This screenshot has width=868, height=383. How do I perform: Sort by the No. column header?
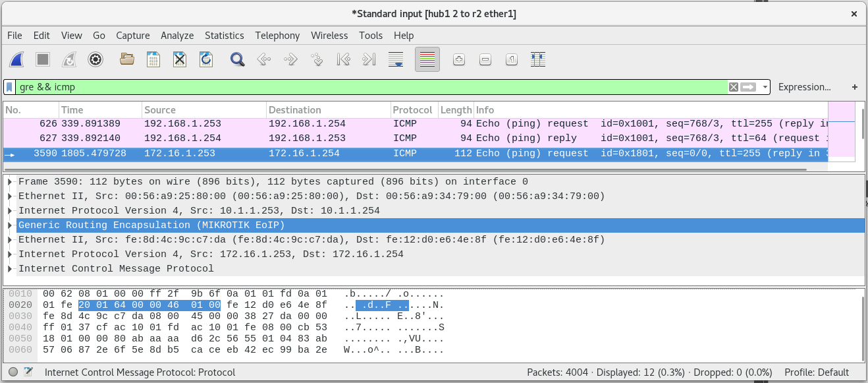pyautogui.click(x=31, y=110)
